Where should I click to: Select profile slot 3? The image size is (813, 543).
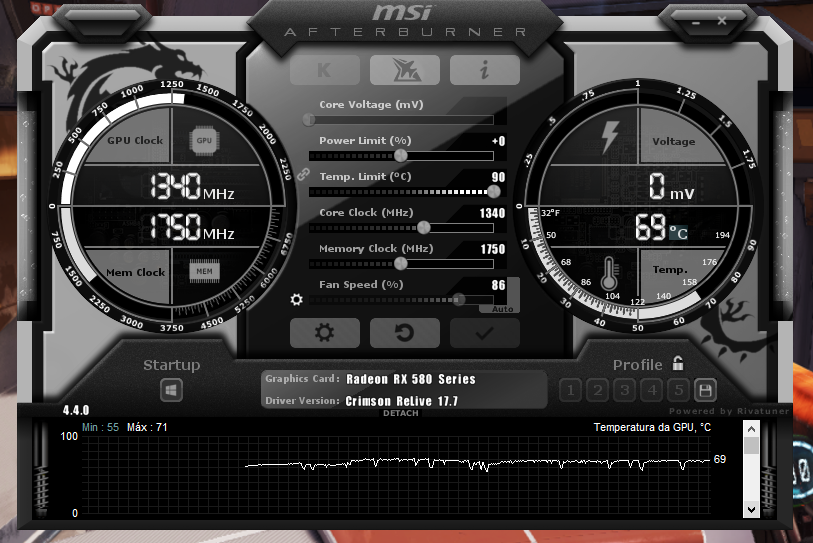pyautogui.click(x=624, y=391)
